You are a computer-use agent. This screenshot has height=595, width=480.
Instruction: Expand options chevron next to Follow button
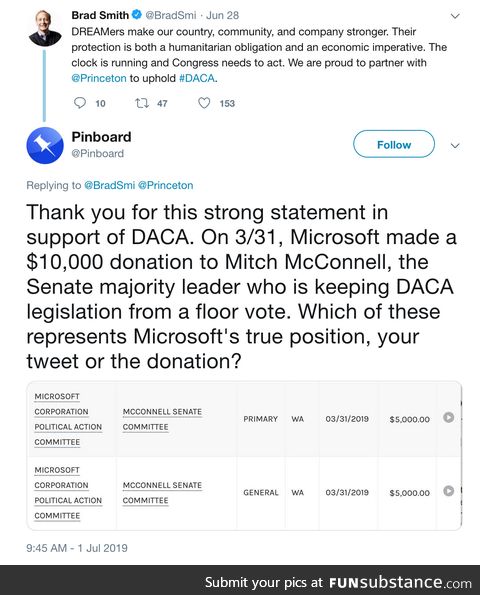point(455,146)
